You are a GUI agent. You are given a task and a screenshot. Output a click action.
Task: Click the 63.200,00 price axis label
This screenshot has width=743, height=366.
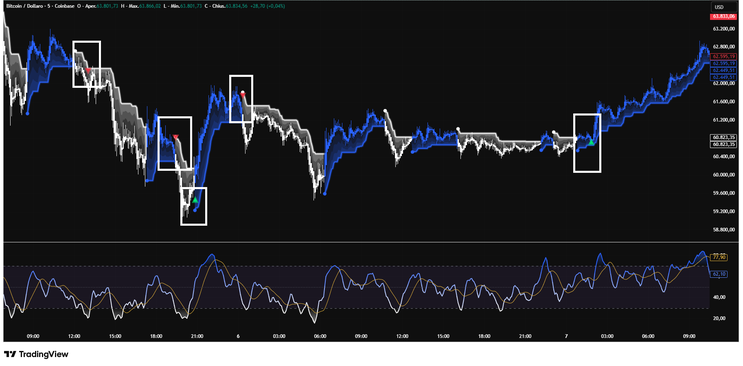click(724, 29)
